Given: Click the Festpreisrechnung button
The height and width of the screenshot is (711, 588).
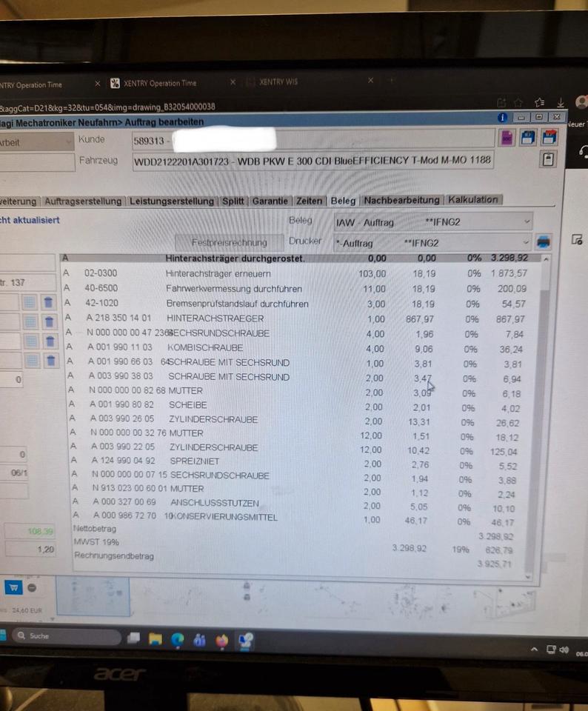Looking at the screenshot, I should [229, 243].
